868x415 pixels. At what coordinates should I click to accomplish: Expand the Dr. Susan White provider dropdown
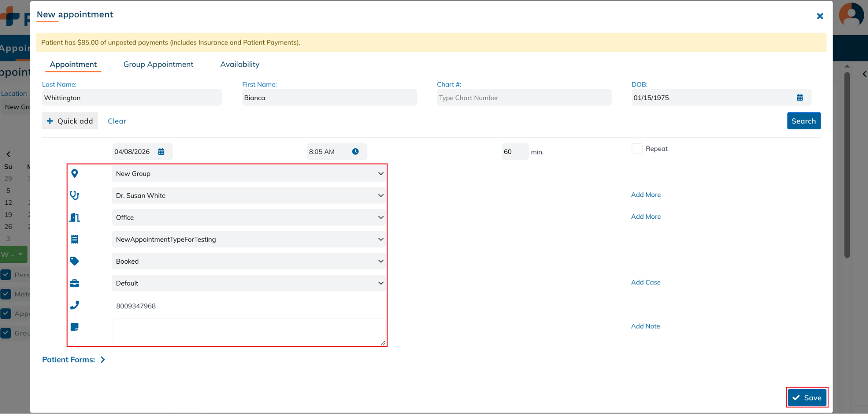tap(248, 195)
